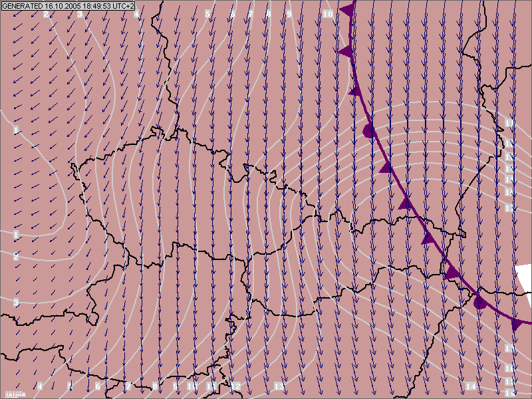This screenshot has width=532, height=399.
Task: Click isoline label 14 at bottom
Action: click(x=471, y=386)
